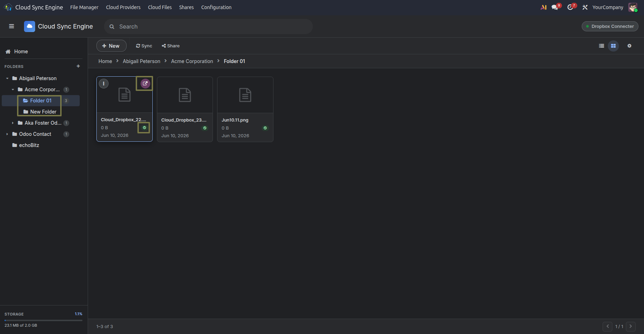
Task: Open the Cloud Files menu
Action: [160, 7]
